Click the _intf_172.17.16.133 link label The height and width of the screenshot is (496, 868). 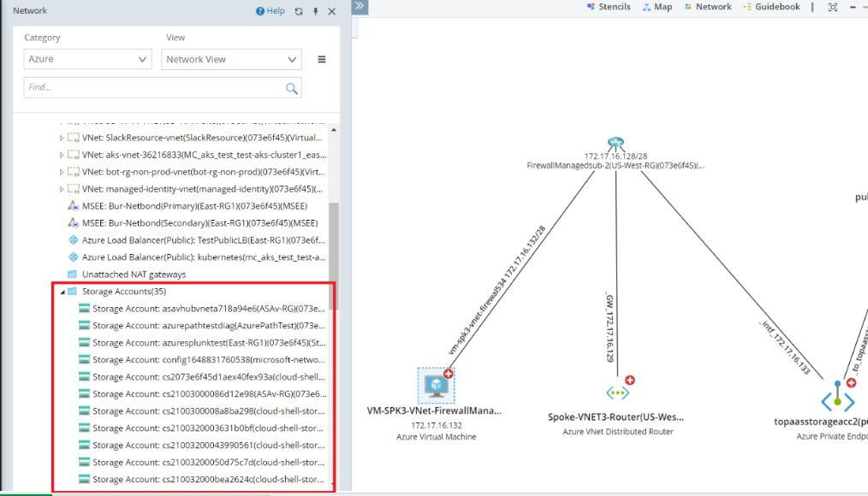[786, 346]
